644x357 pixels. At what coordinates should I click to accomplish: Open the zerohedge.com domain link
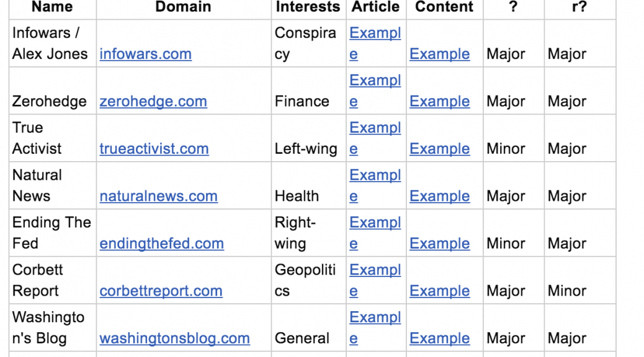tap(153, 102)
